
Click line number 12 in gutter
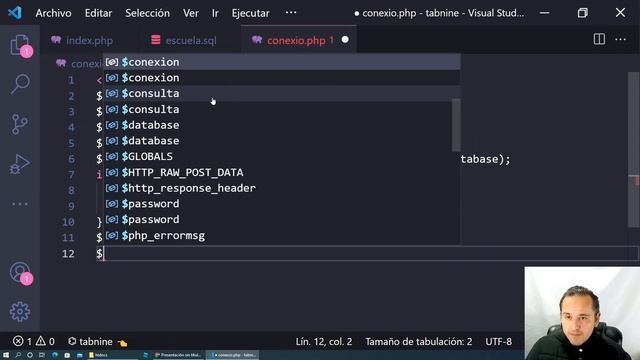68,253
